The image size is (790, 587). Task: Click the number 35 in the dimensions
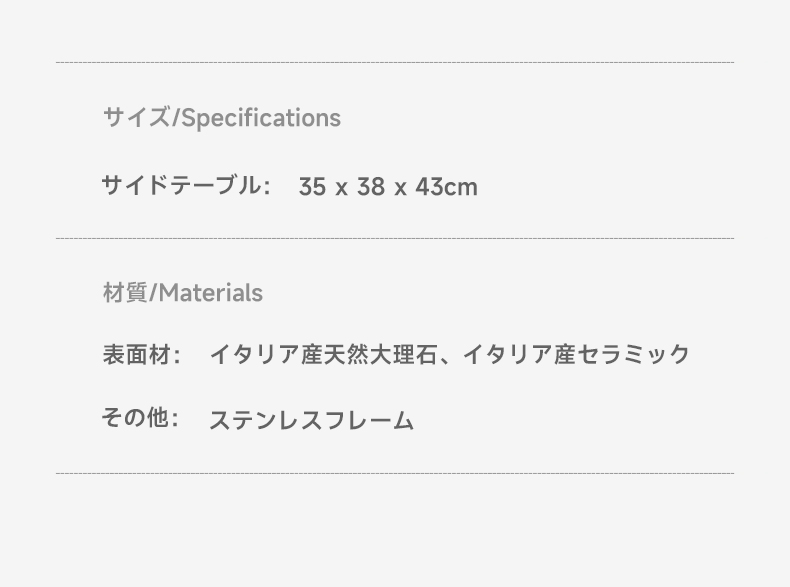(x=312, y=187)
